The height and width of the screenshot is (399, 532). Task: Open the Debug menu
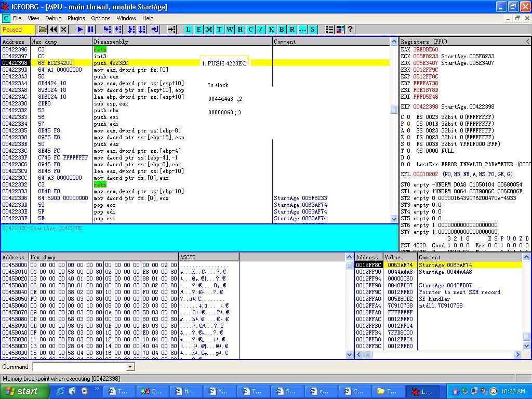pyautogui.click(x=54, y=18)
